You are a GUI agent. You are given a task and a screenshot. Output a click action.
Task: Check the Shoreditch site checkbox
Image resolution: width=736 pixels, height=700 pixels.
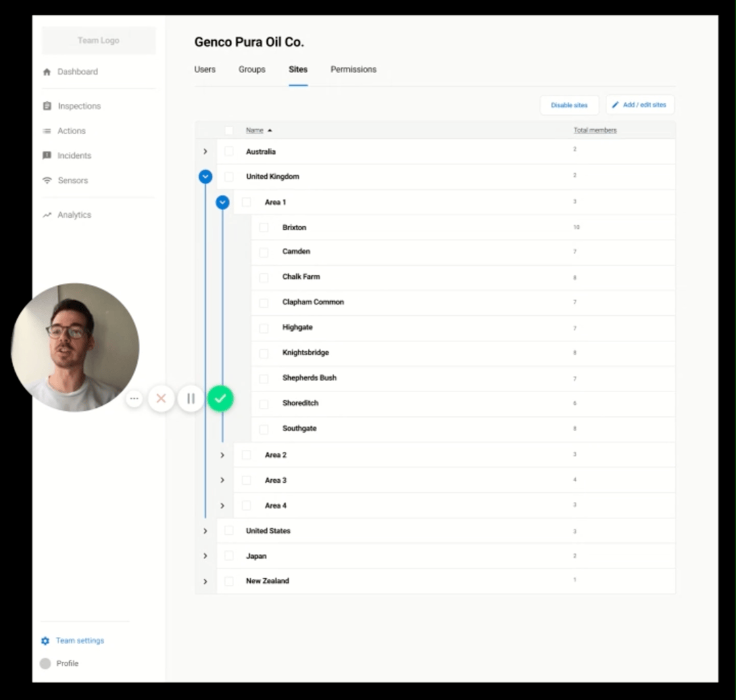click(x=264, y=403)
